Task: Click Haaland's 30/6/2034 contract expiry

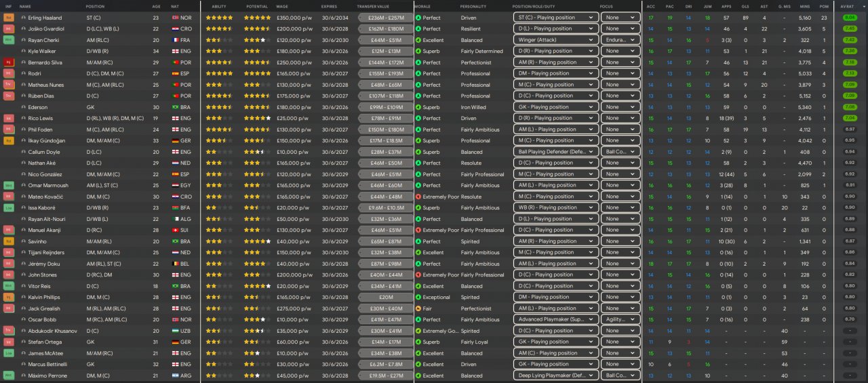Action: click(x=335, y=18)
